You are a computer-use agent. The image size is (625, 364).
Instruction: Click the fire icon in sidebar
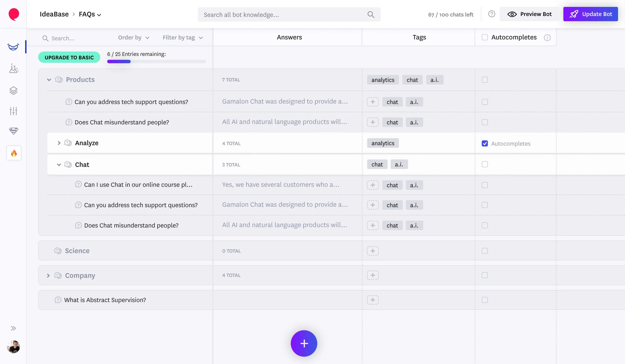tap(14, 153)
